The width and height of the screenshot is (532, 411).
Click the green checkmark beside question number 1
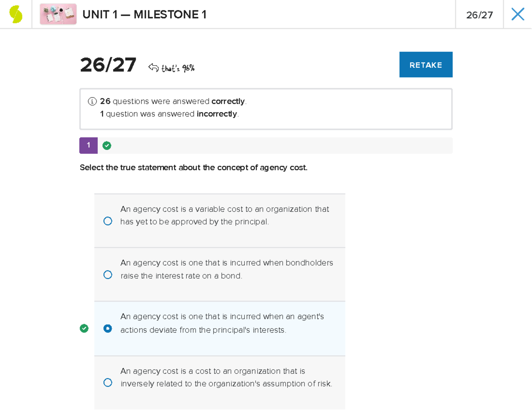[x=107, y=145]
